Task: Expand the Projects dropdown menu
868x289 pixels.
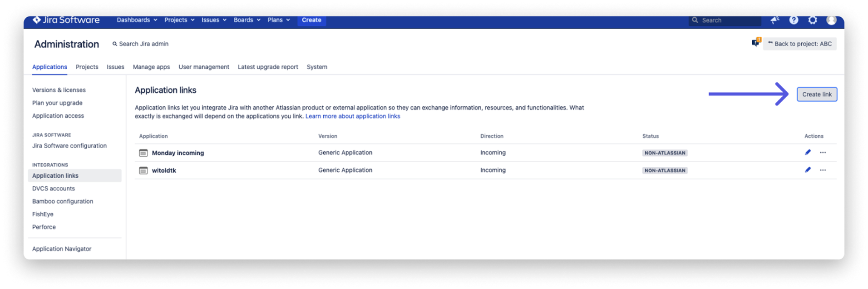Action: click(179, 20)
